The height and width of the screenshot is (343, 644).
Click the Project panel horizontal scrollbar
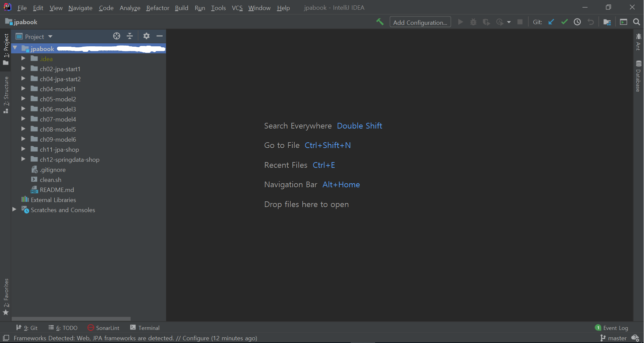pos(71,318)
